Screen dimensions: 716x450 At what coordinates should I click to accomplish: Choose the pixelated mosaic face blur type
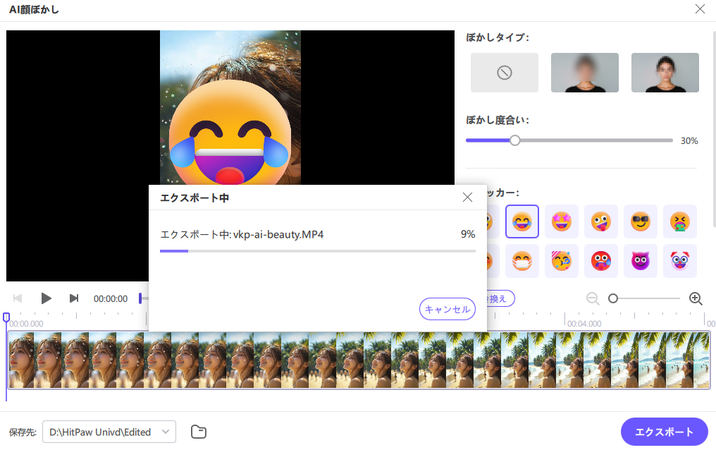point(665,73)
